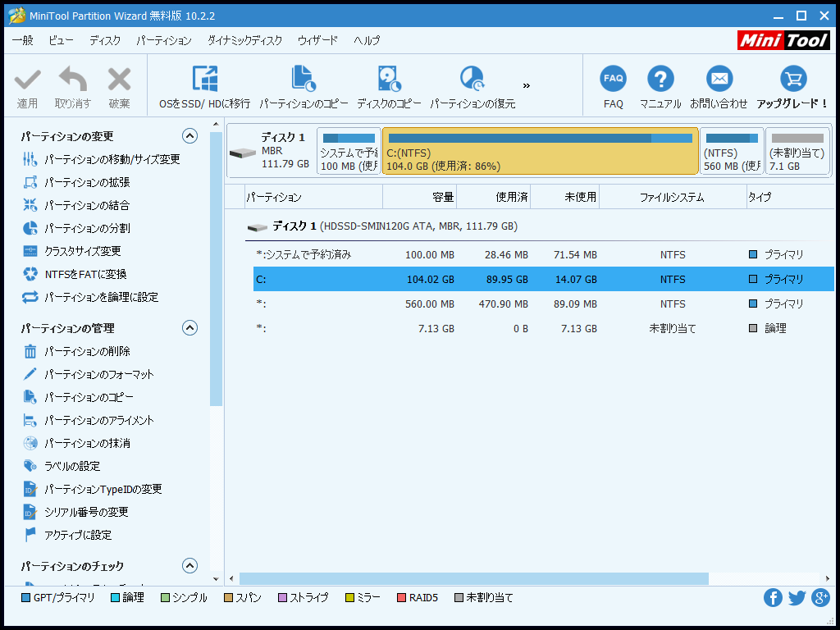840x630 pixels.
Task: Open the FAQ icon
Action: point(613,80)
